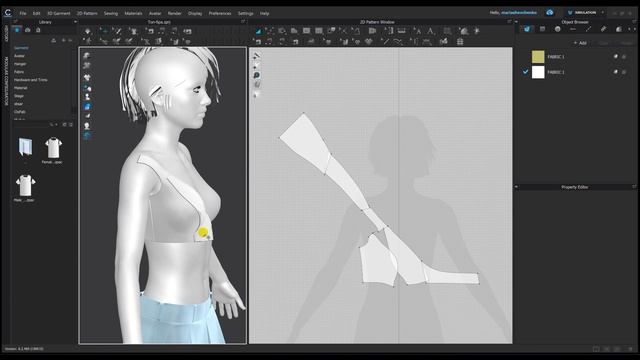This screenshot has width=640, height=360.
Task: Open the Fabric category in Library
Action: click(x=19, y=72)
